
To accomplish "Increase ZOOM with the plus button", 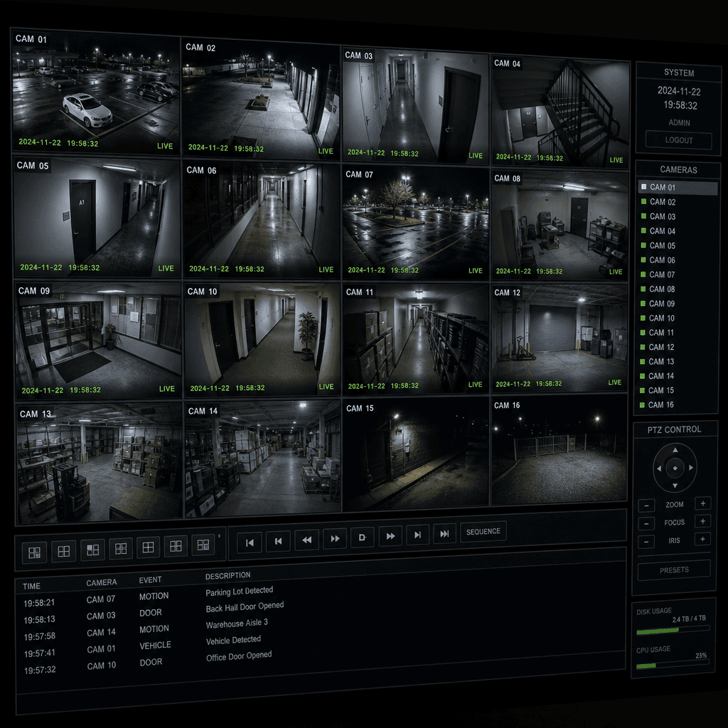I will pos(703,503).
